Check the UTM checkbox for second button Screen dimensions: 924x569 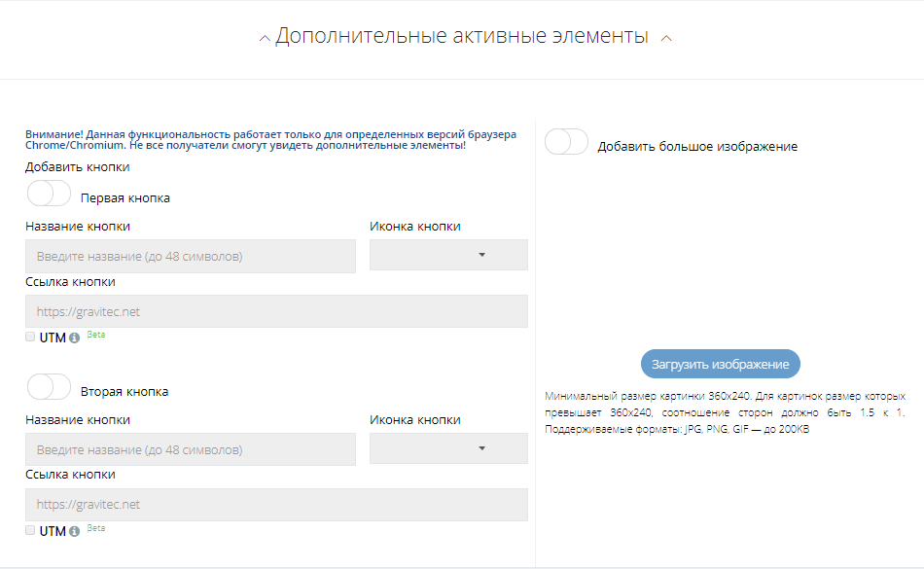[30, 530]
